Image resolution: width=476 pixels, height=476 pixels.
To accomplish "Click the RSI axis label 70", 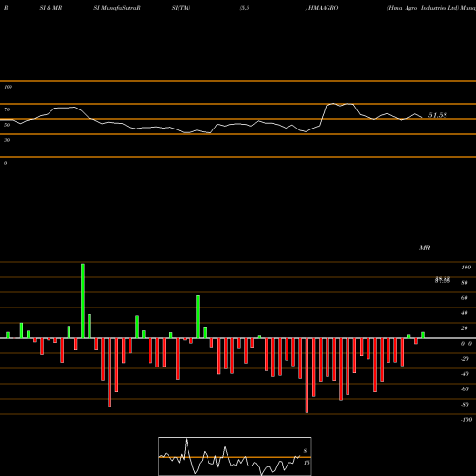I will pos(7,109).
